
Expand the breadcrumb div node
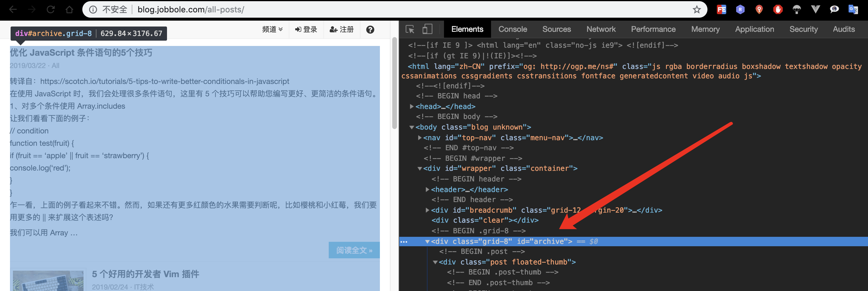[427, 210]
